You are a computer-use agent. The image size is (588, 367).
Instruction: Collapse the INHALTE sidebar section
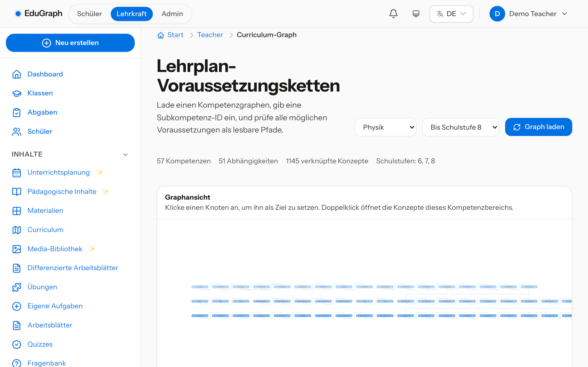125,155
